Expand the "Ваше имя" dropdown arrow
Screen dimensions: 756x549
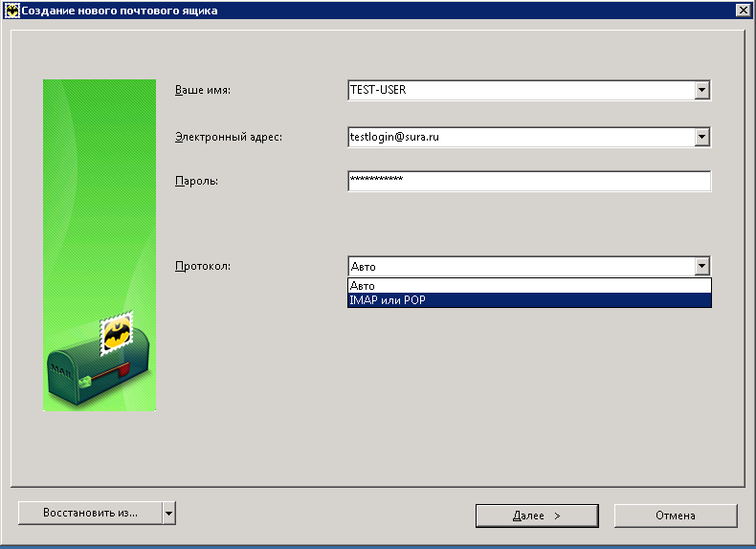tap(702, 90)
